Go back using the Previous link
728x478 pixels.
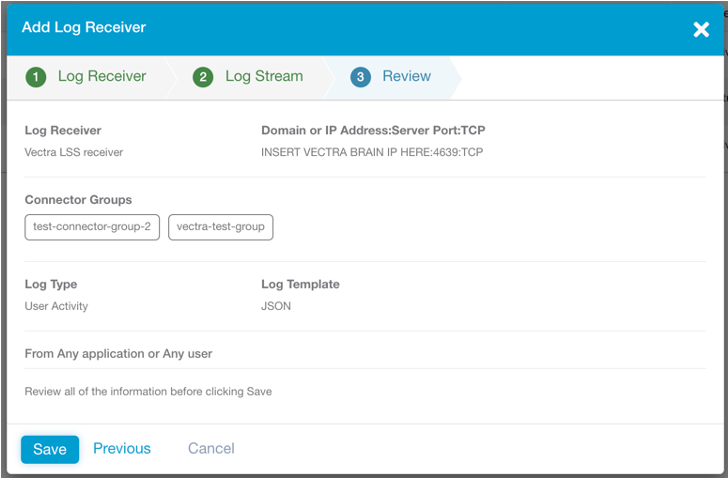122,448
